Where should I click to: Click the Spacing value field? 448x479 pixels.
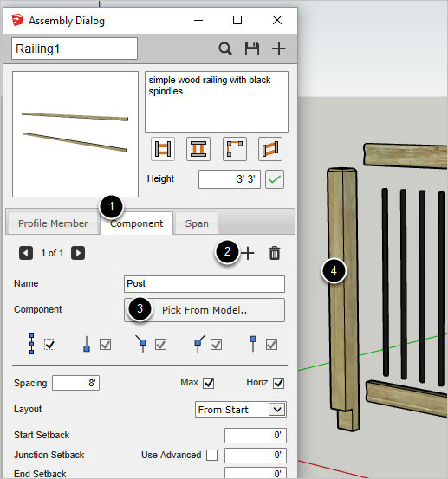(x=75, y=383)
